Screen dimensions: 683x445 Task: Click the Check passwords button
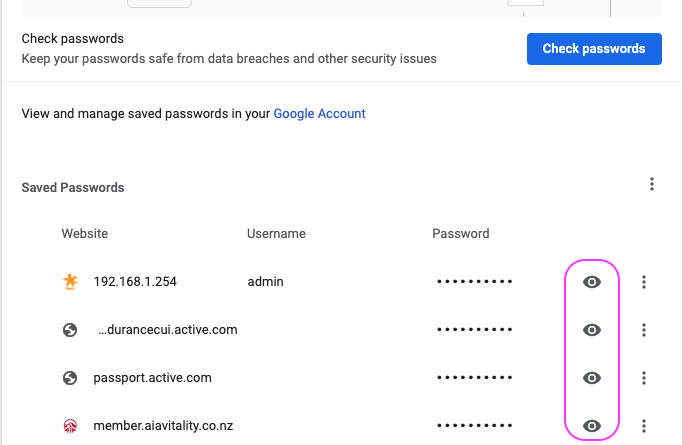594,49
